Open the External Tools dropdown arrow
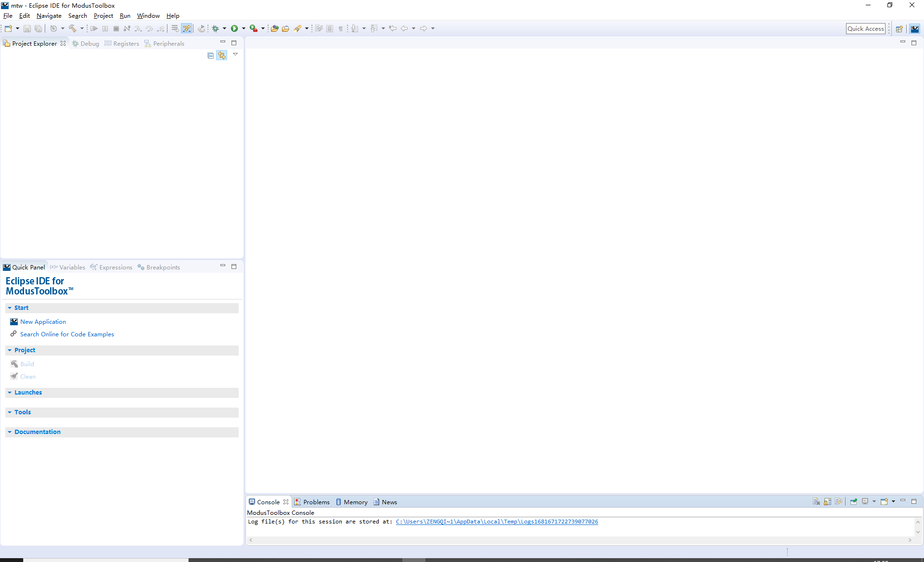Image resolution: width=924 pixels, height=562 pixels. point(263,28)
